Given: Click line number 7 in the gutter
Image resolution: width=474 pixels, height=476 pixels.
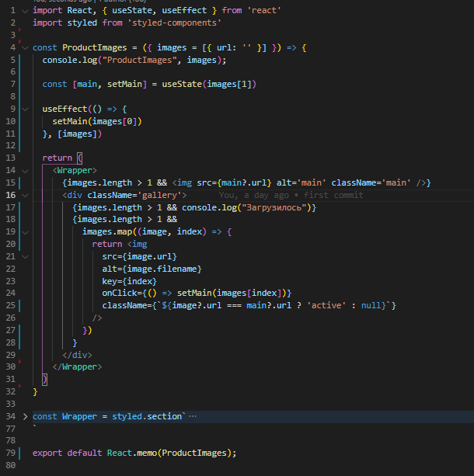Looking at the screenshot, I should [12, 84].
